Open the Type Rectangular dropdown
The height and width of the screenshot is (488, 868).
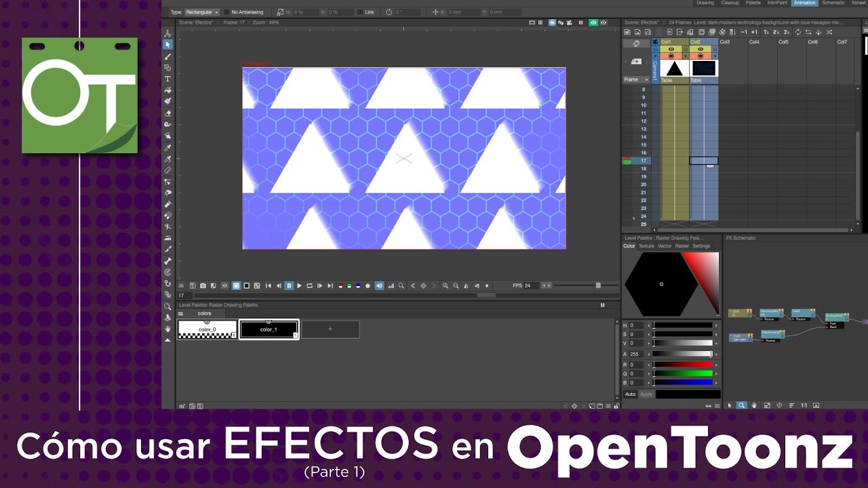pyautogui.click(x=202, y=12)
